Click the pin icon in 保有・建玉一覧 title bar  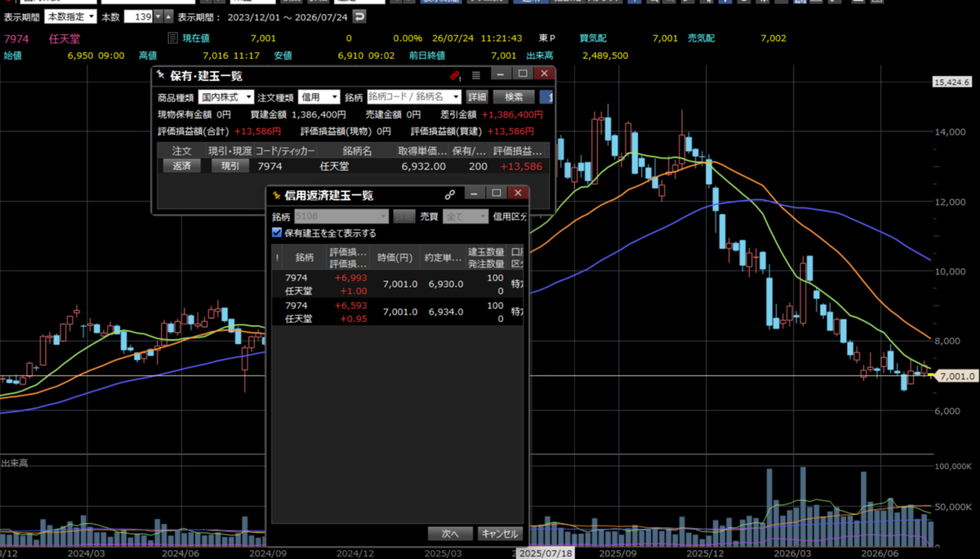(161, 75)
